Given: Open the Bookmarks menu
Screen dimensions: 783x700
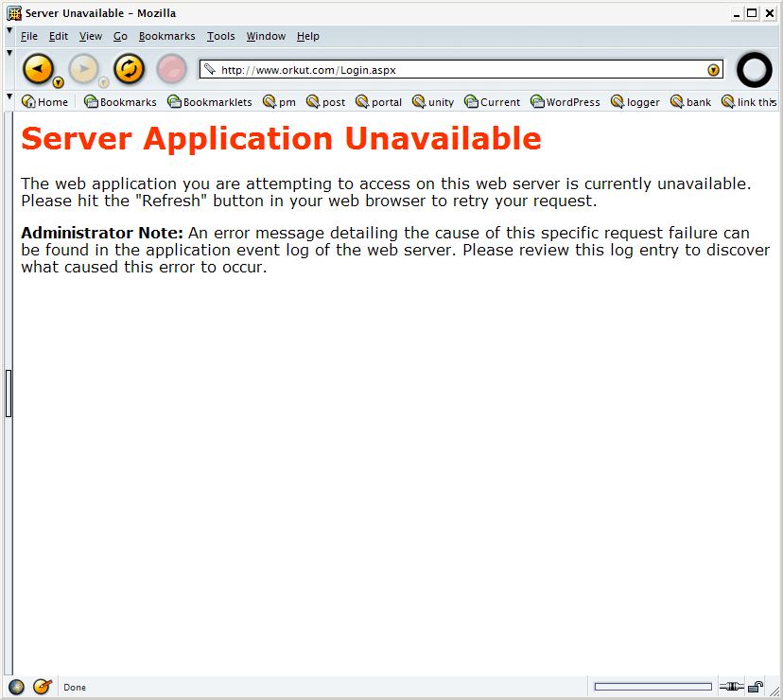Looking at the screenshot, I should tap(166, 36).
